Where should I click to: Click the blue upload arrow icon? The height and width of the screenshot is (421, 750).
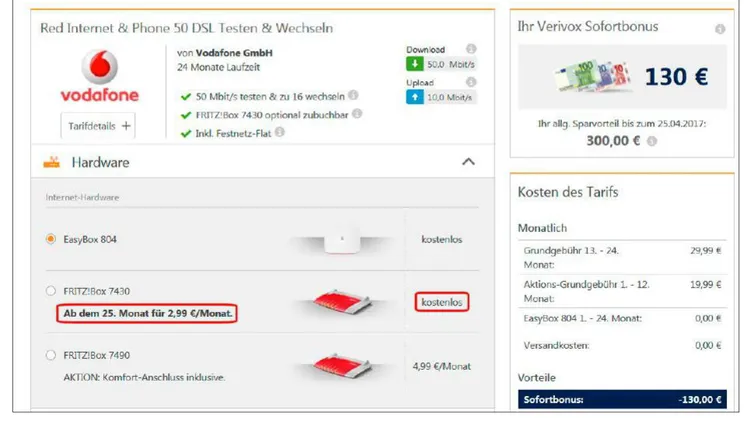[415, 97]
